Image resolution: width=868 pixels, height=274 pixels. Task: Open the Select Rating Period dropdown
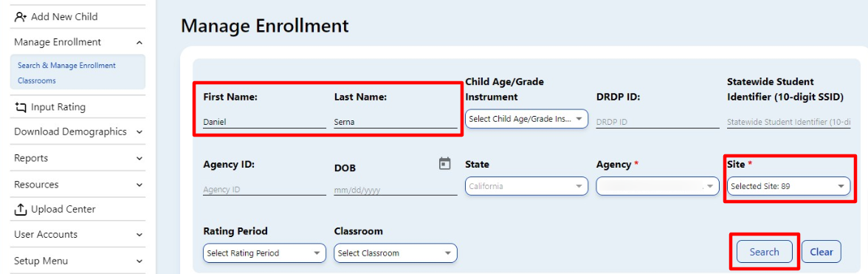[x=264, y=253]
